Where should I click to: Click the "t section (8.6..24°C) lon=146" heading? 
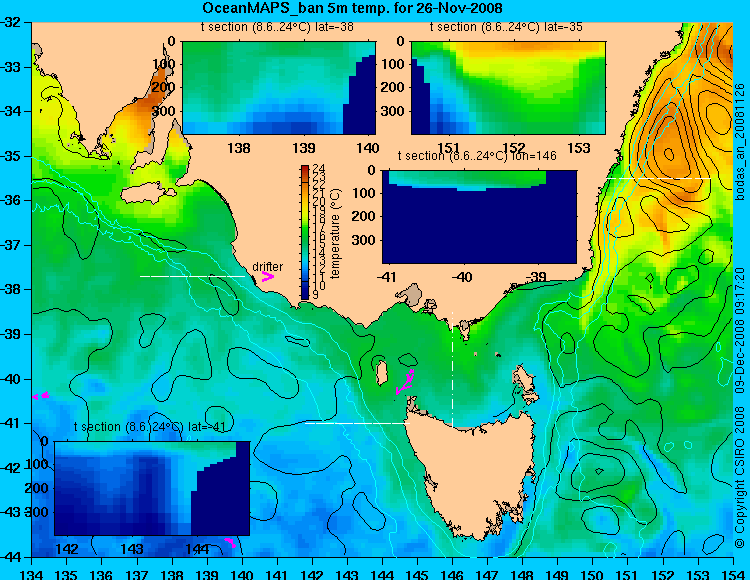477,156
